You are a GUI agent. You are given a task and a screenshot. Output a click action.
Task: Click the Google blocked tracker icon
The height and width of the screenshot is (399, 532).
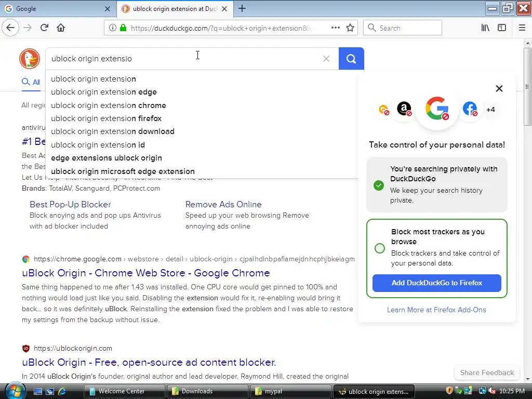(x=437, y=109)
